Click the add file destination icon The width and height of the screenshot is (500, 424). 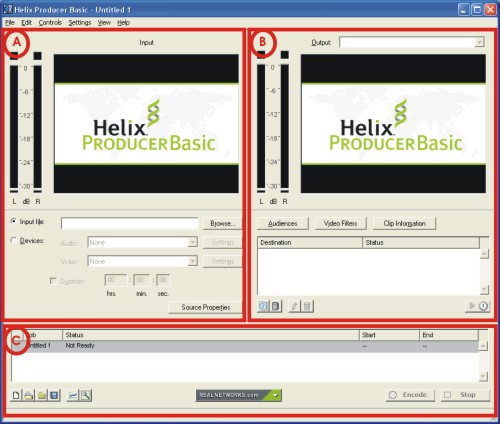pyautogui.click(x=276, y=306)
